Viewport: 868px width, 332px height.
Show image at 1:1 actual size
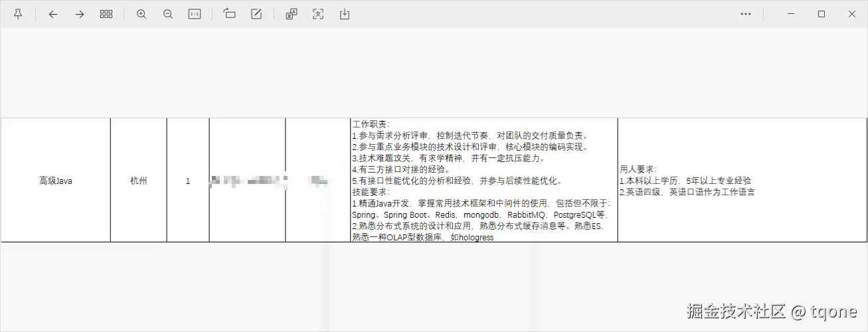tap(195, 14)
